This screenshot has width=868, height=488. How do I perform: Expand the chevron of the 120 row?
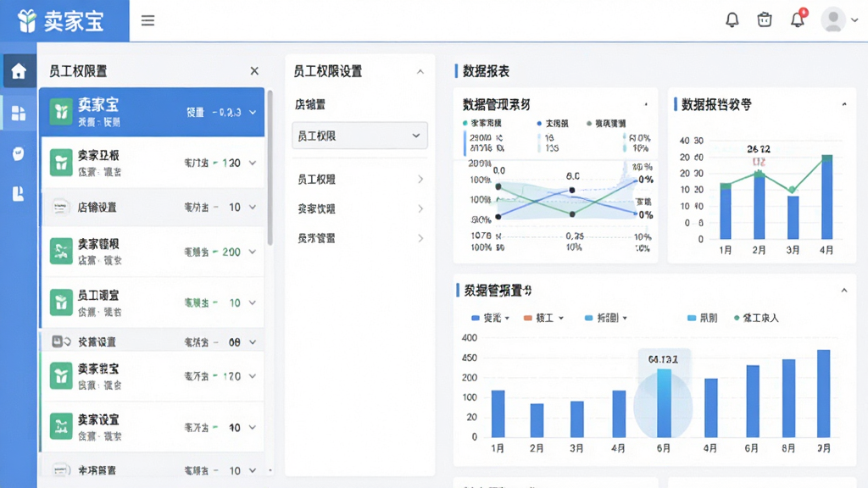(253, 164)
